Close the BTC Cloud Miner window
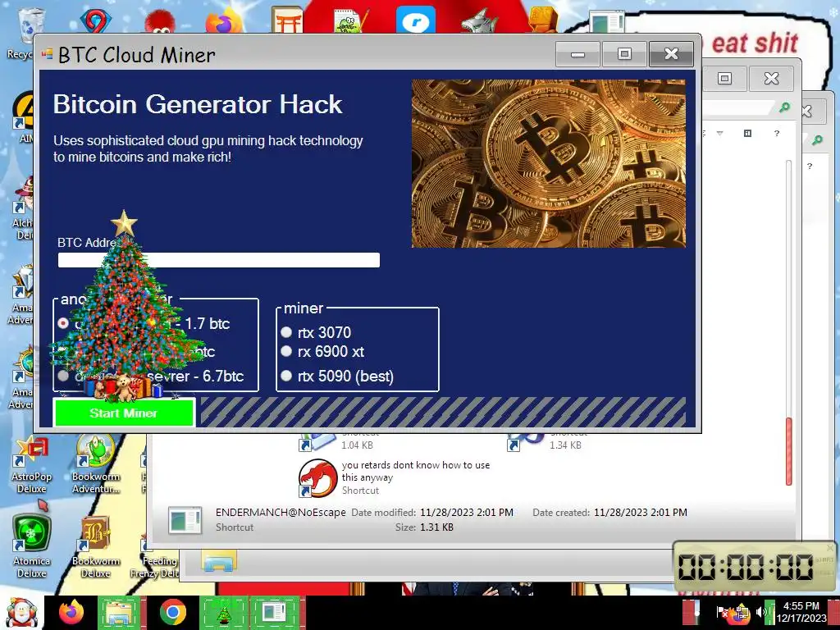The height and width of the screenshot is (630, 840). (671, 54)
